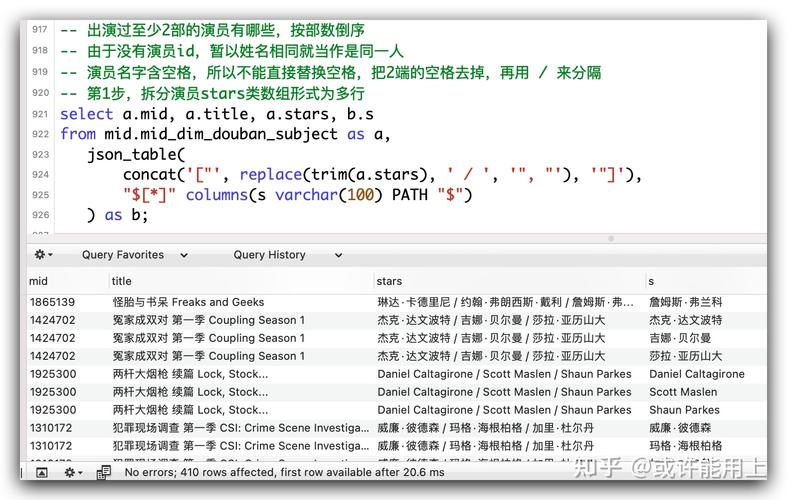
Task: Click line number 926 in the gutter
Action: [40, 215]
